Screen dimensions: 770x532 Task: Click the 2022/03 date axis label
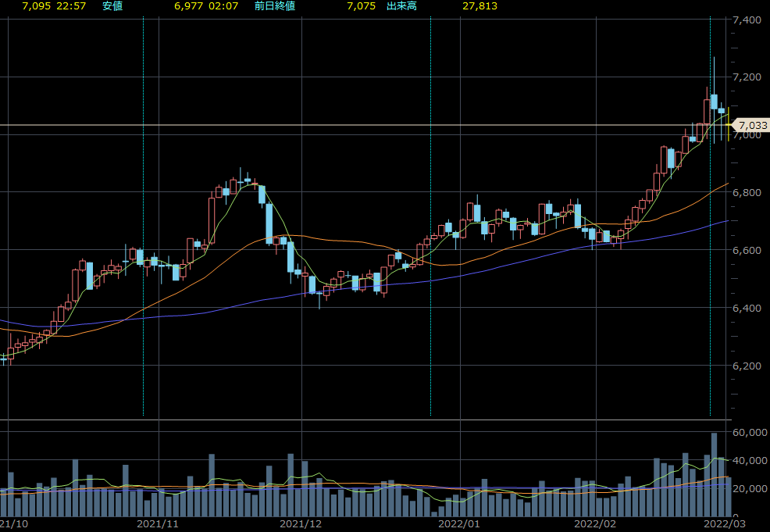click(723, 523)
